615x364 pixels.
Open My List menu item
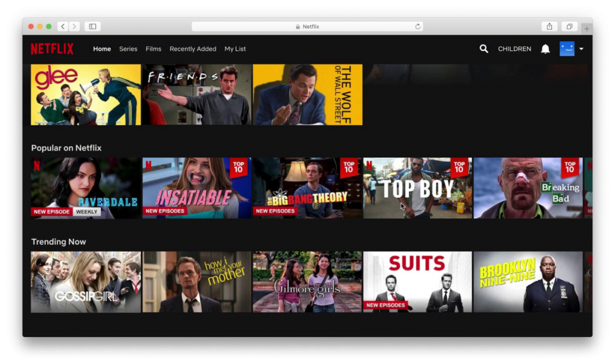point(235,49)
